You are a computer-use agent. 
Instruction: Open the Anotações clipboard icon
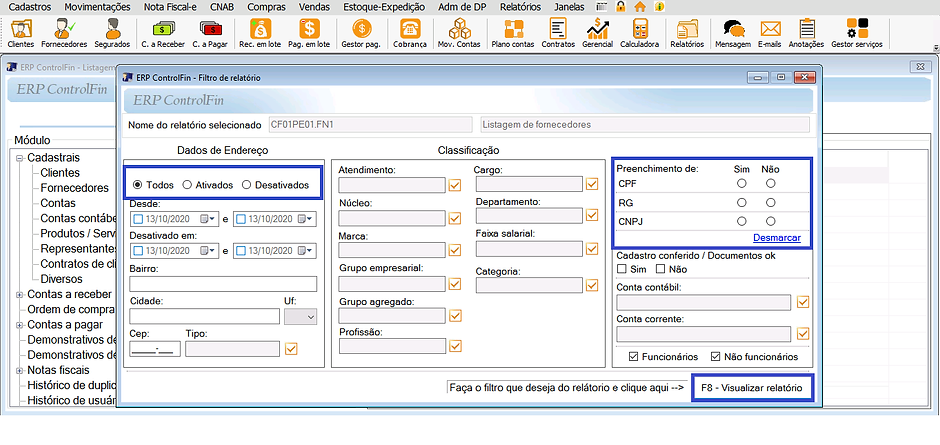point(806,33)
